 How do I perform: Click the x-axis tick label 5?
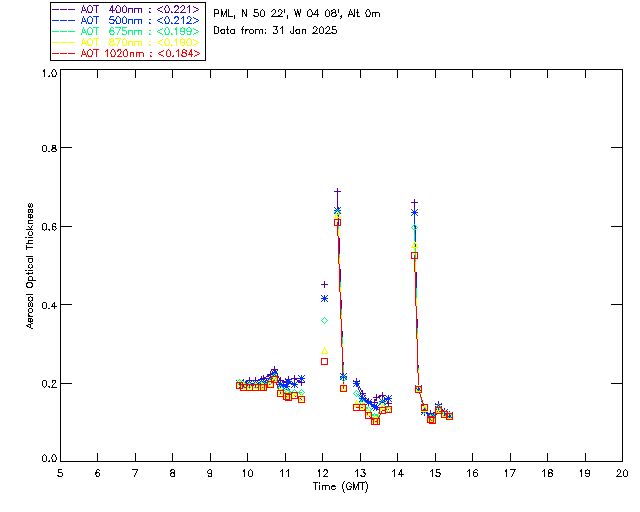[60, 473]
